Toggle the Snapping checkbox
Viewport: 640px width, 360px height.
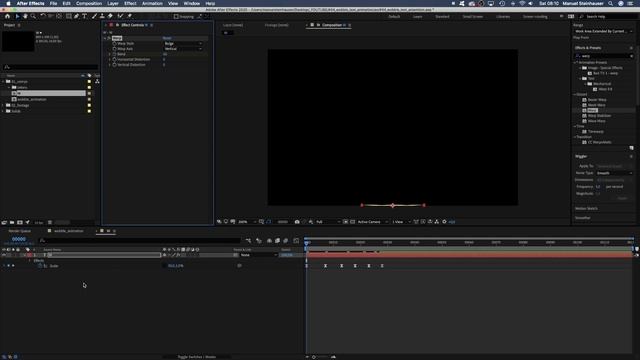[x=176, y=17]
